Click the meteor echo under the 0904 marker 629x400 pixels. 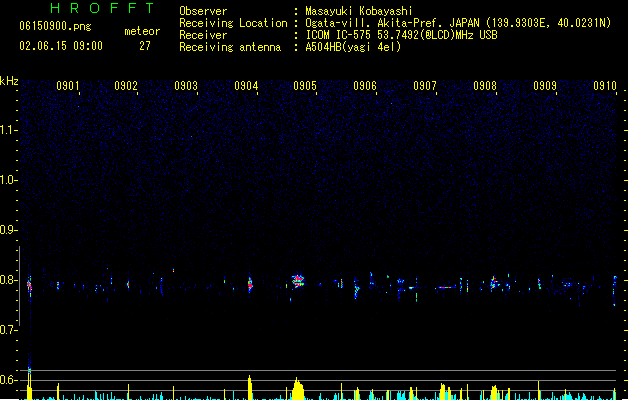click(x=250, y=284)
